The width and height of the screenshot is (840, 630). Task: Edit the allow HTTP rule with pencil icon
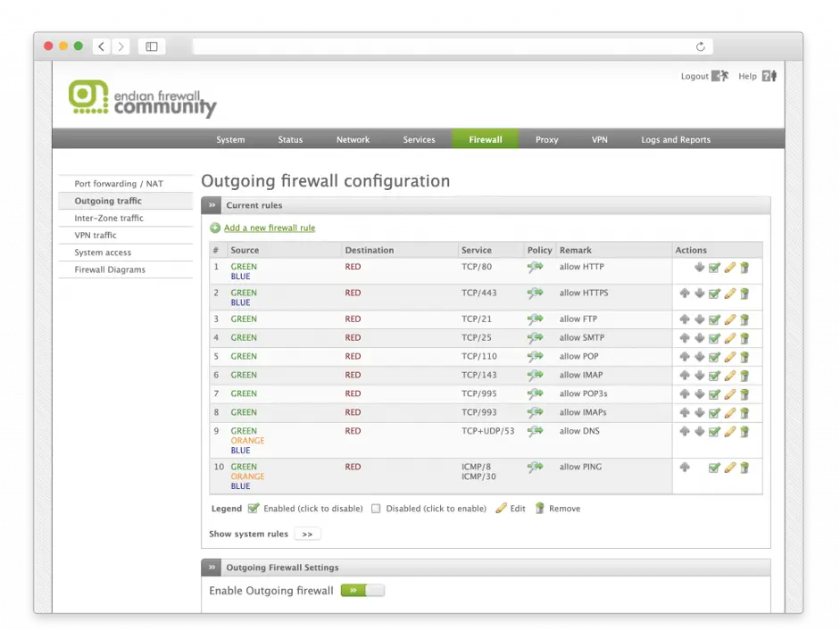click(x=729, y=268)
